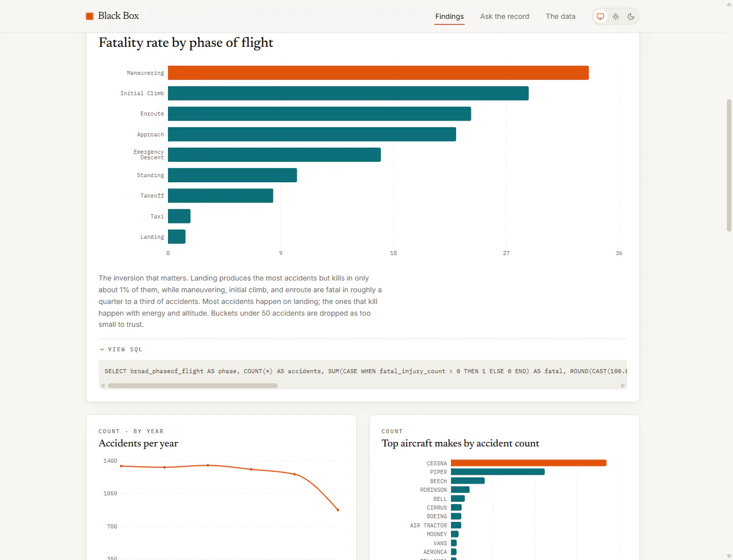Click the SQL scrollbar left arrow

pos(103,386)
